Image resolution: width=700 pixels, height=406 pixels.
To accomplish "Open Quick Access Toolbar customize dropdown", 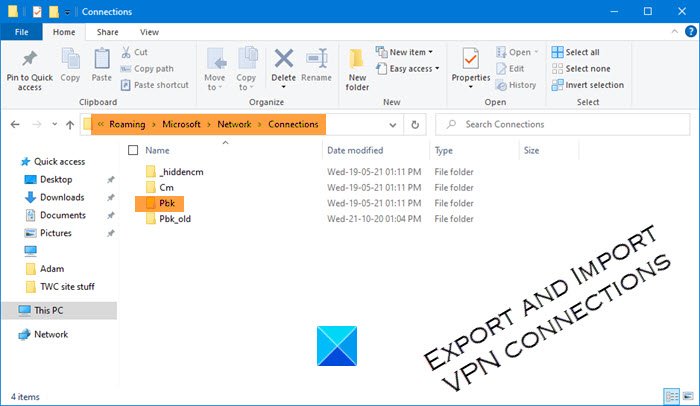I will [x=67, y=12].
